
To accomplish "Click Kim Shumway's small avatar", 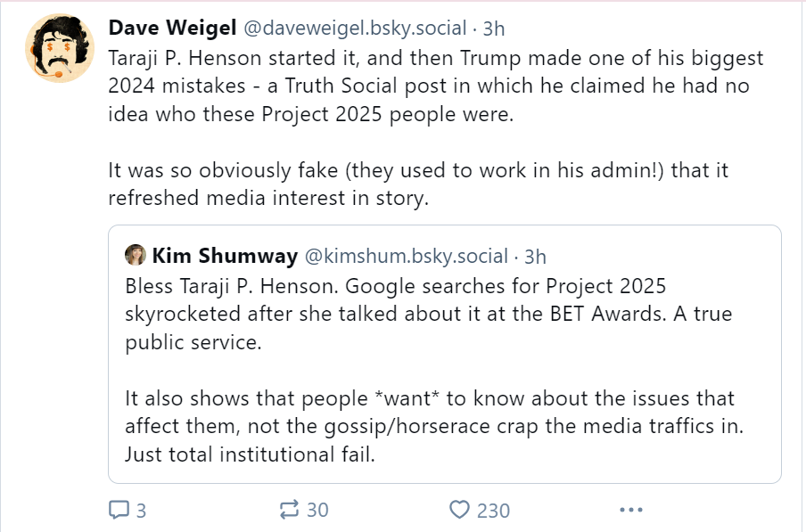I will tap(136, 255).
